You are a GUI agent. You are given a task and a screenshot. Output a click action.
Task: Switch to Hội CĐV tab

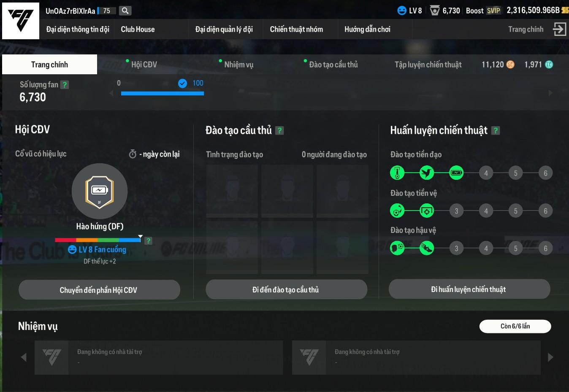[x=144, y=65]
